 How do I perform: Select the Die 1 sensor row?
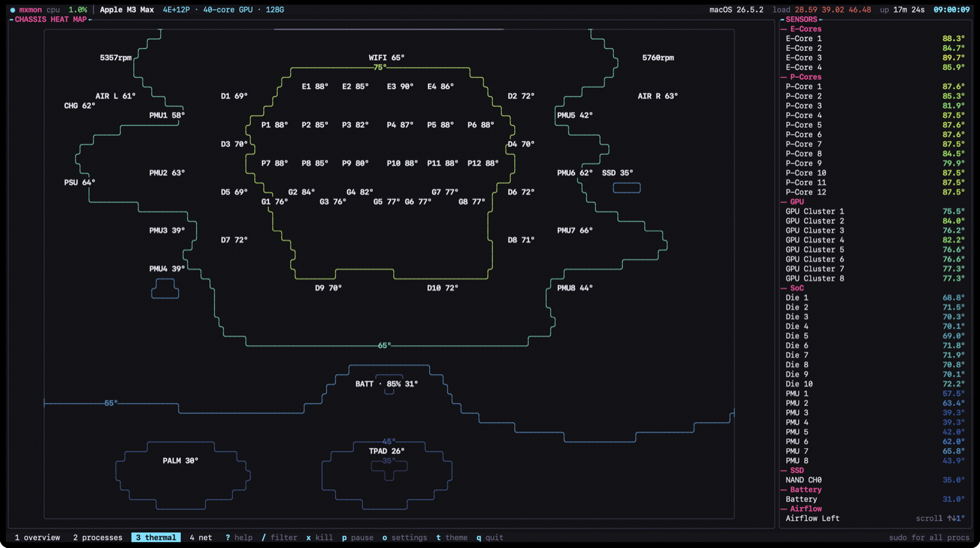875,298
